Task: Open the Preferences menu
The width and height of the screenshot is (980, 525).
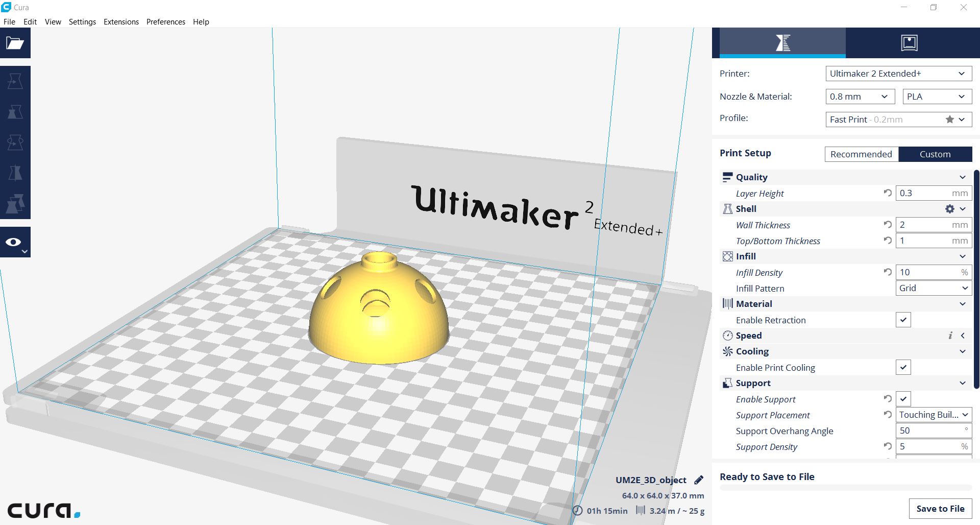Action: 165,21
